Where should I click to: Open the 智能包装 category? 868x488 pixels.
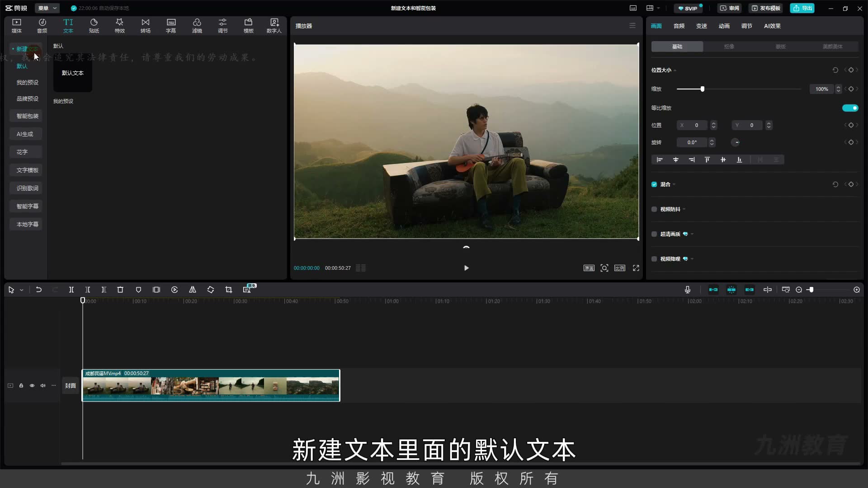point(26,116)
